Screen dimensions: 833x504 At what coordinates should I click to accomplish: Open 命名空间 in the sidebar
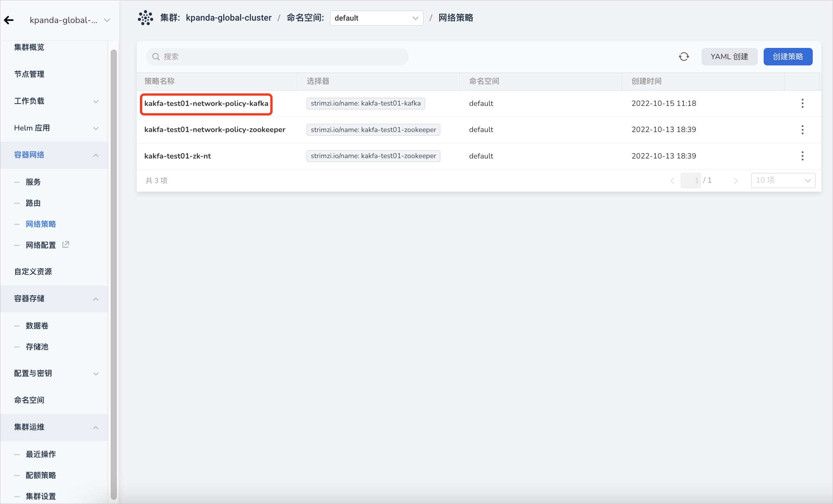tap(29, 400)
